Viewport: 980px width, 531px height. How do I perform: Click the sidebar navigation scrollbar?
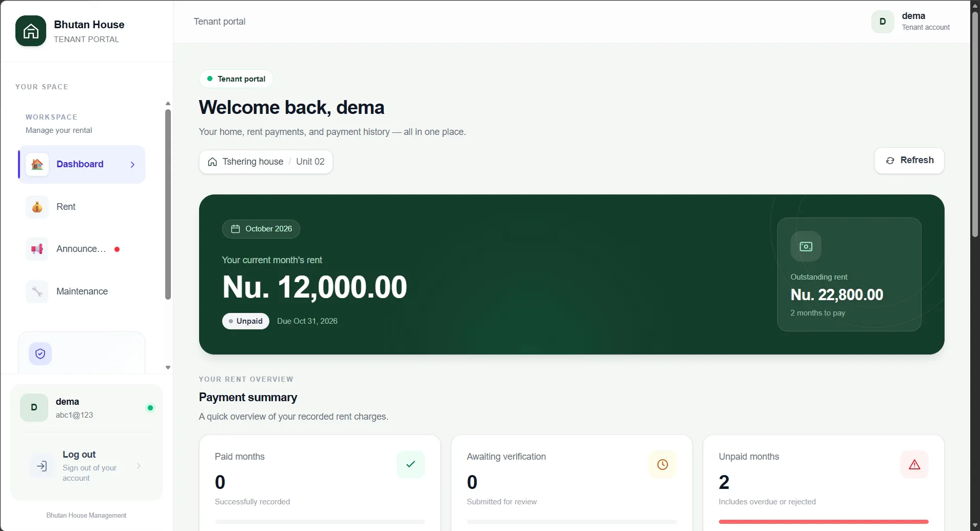pyautogui.click(x=168, y=204)
